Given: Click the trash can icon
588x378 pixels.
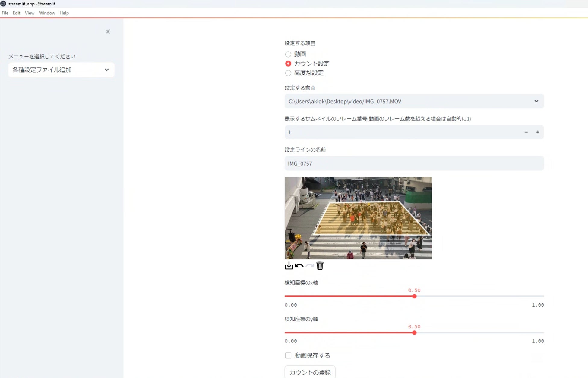Looking at the screenshot, I should pos(320,265).
